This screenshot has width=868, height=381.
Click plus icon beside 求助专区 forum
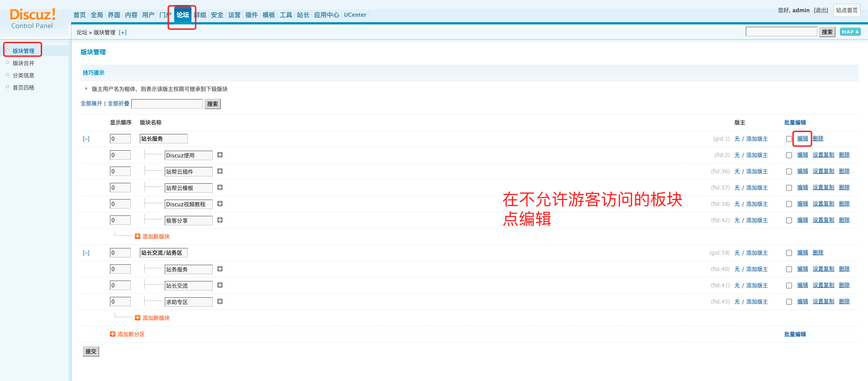pyautogui.click(x=220, y=301)
